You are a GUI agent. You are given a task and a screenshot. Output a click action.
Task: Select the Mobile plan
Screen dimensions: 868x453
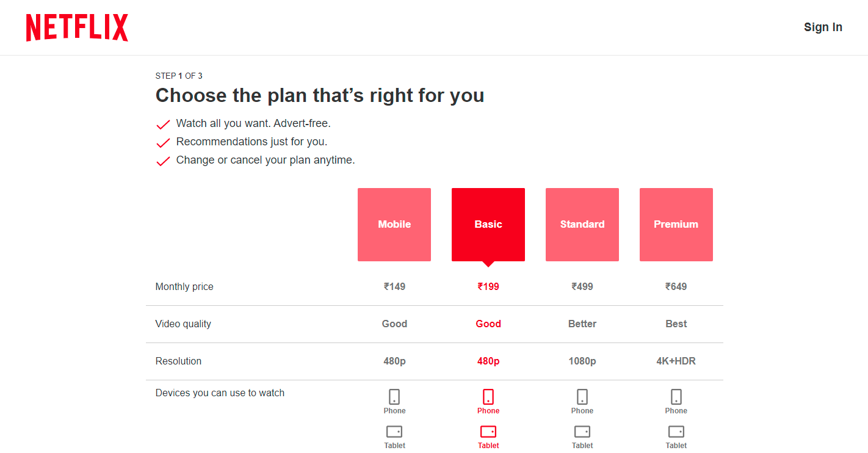(394, 224)
